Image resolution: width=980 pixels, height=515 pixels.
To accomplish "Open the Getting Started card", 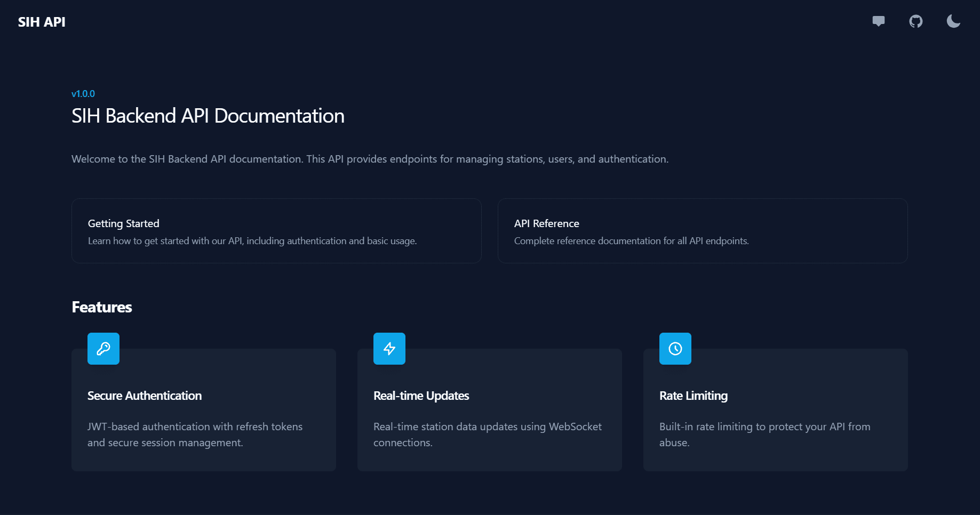I will click(x=276, y=231).
